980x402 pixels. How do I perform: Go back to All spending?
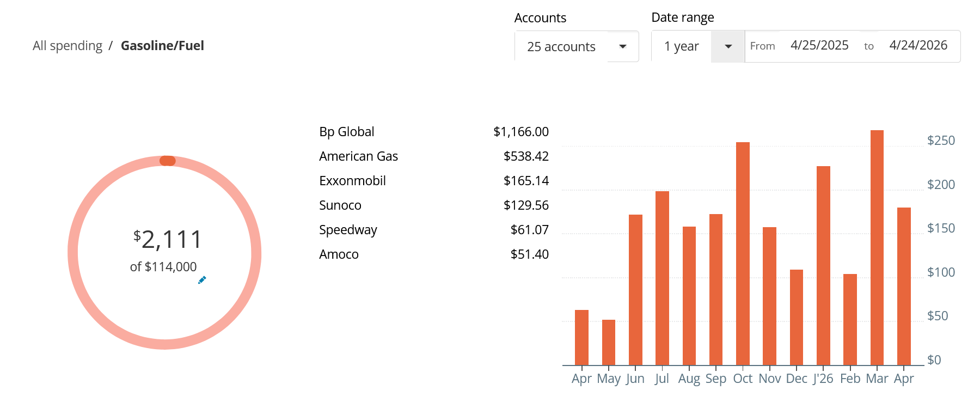pyautogui.click(x=68, y=46)
